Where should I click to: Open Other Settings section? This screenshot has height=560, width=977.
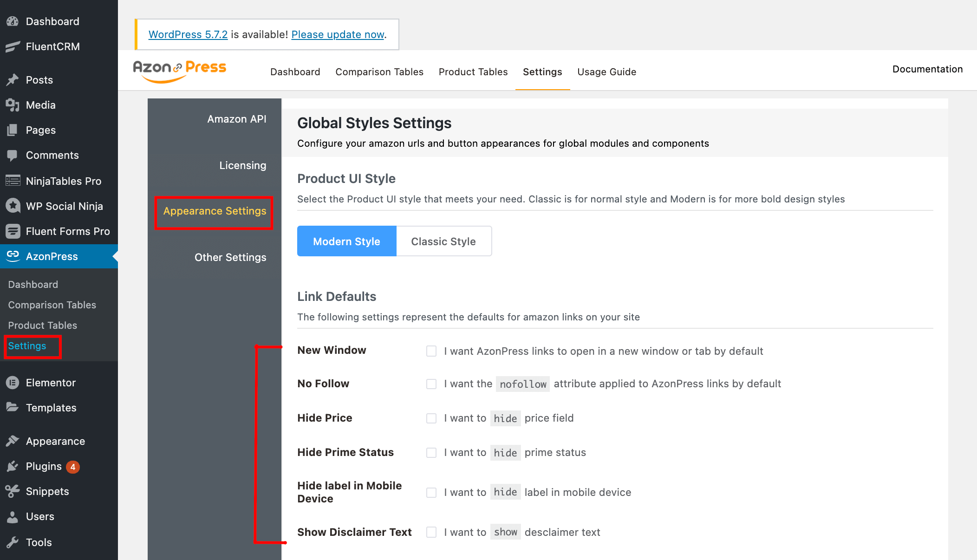[230, 257]
